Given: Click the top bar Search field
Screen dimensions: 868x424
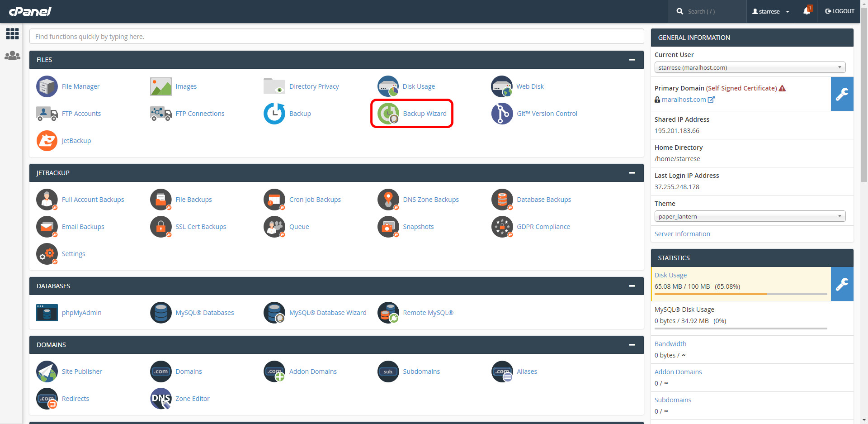Looking at the screenshot, I should pyautogui.click(x=707, y=11).
